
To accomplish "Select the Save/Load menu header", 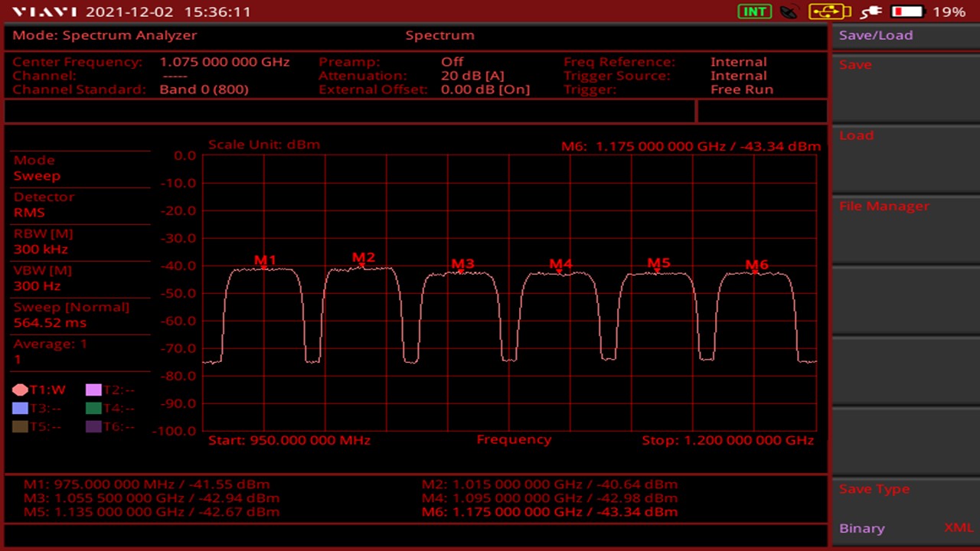I will pyautogui.click(x=876, y=35).
